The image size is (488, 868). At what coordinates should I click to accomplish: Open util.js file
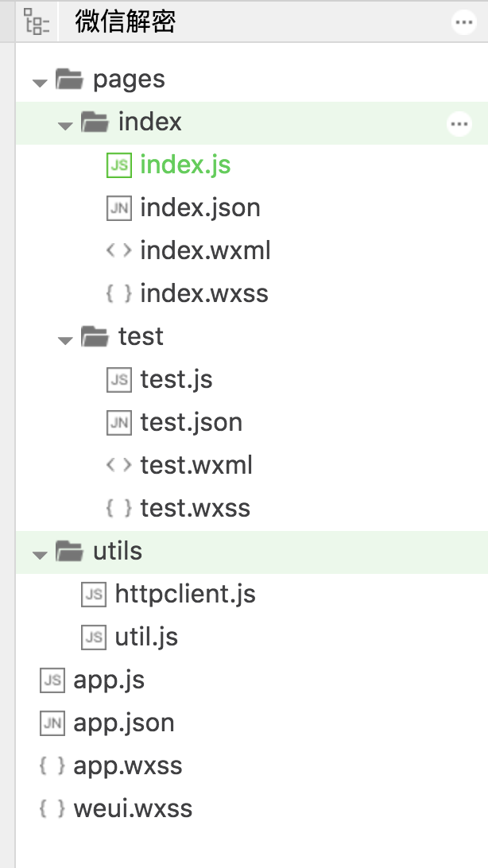146,637
